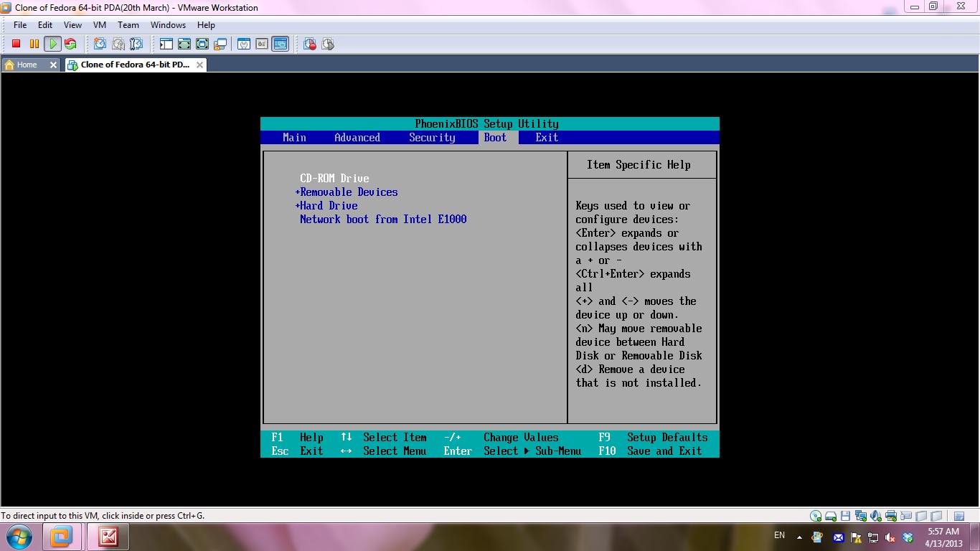Enter full screen mode icon
This screenshot has width=980, height=551.
202,44
